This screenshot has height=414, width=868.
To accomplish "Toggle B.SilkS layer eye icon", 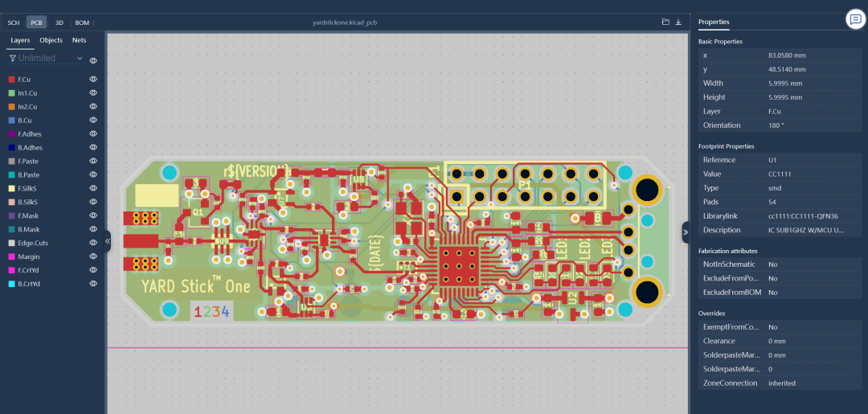I will click(x=93, y=202).
